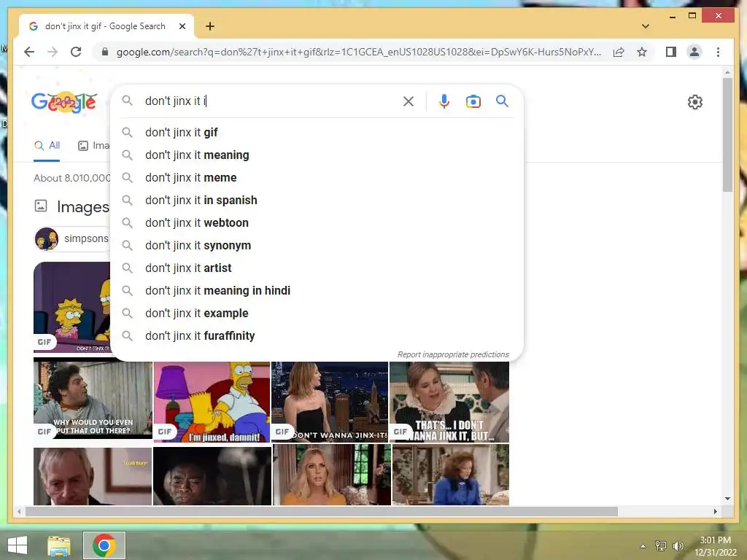Choose suggestion don't jinx it example
Image resolution: width=747 pixels, height=560 pixels.
(317, 314)
